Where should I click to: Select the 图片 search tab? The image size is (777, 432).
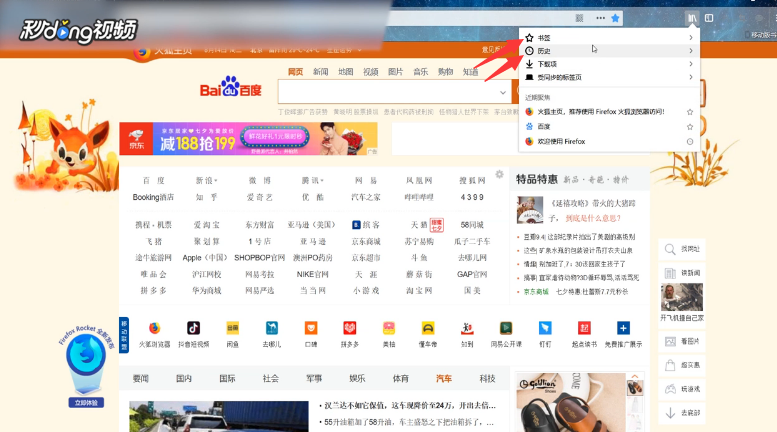395,72
